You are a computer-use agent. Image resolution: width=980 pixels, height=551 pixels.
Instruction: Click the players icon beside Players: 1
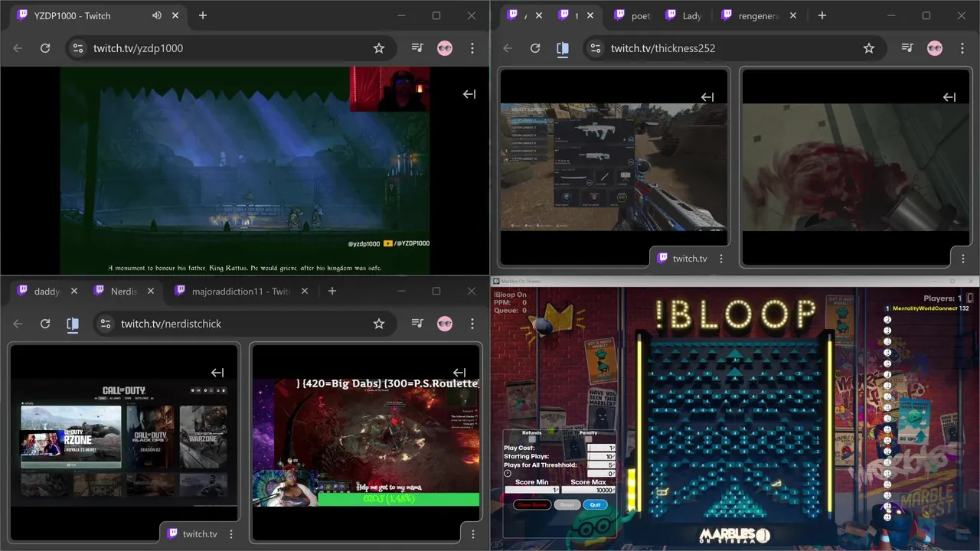[970, 298]
